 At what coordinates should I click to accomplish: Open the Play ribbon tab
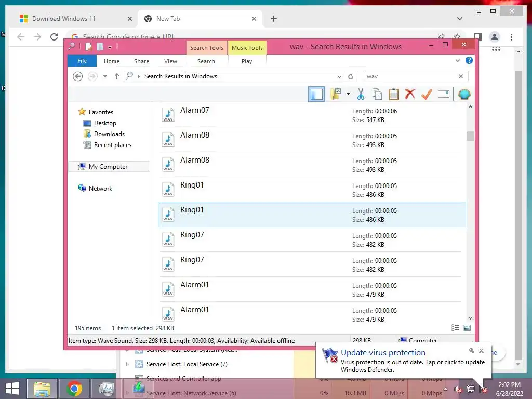click(247, 61)
